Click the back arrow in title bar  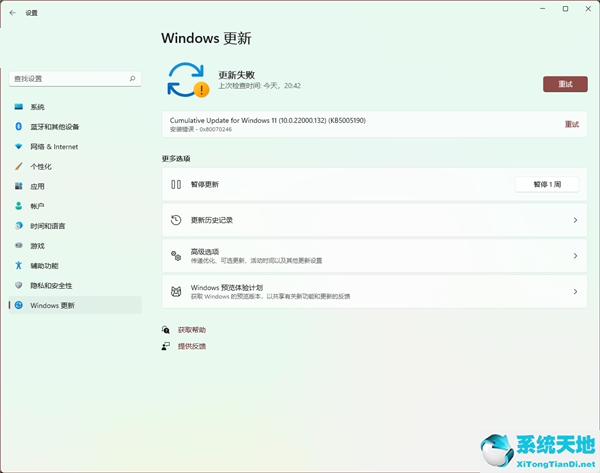13,13
